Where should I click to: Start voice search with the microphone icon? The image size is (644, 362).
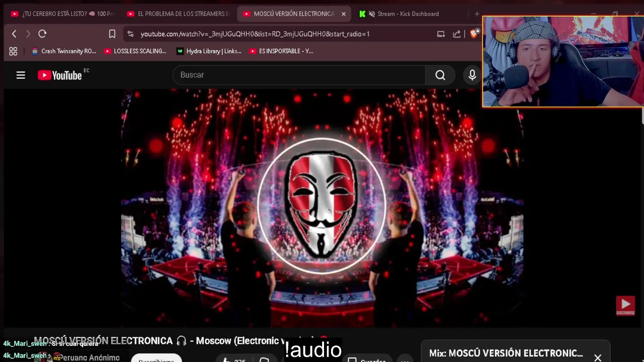472,75
